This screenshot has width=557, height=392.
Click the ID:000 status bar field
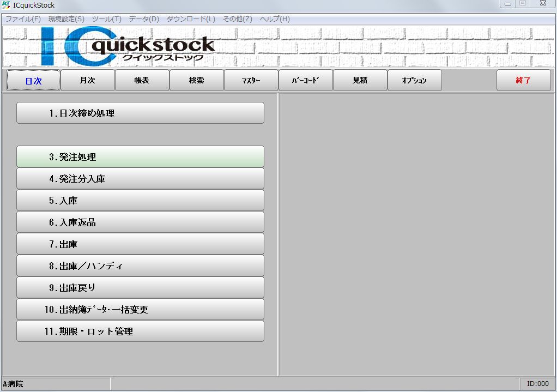tap(537, 384)
